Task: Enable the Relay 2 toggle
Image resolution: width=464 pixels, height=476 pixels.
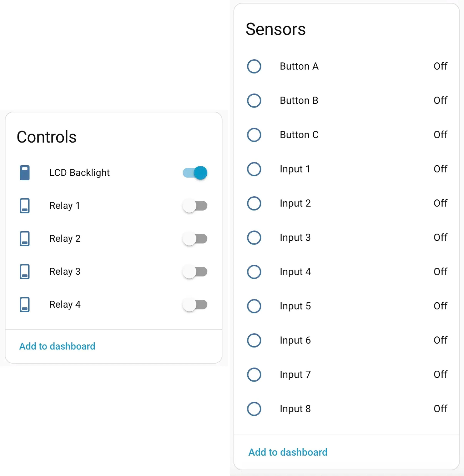Action: pos(195,238)
